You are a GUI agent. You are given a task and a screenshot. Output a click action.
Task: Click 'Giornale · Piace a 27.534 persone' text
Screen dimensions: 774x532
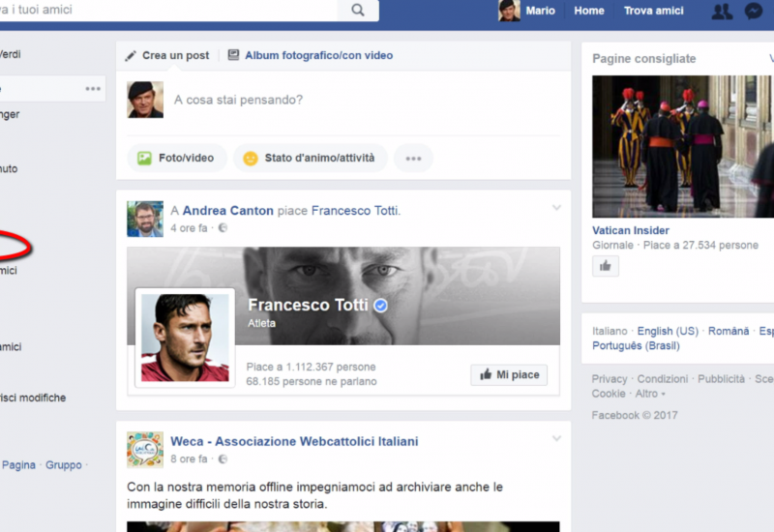click(675, 246)
